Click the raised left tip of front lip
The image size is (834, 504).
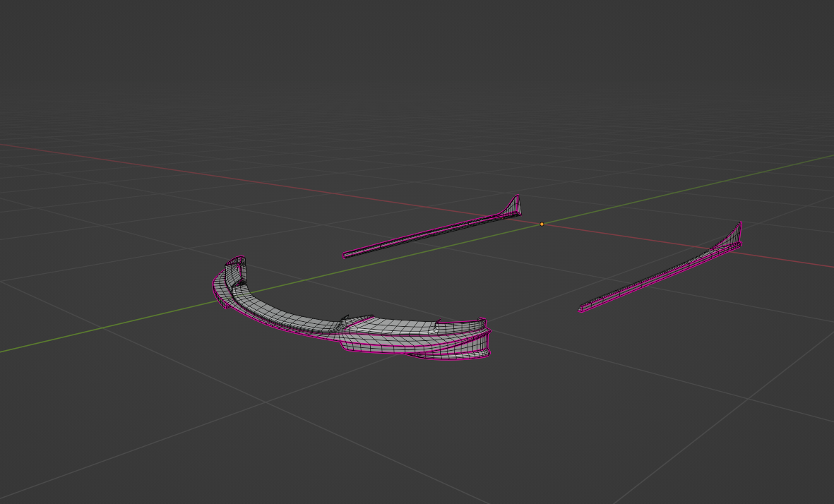[x=237, y=266]
